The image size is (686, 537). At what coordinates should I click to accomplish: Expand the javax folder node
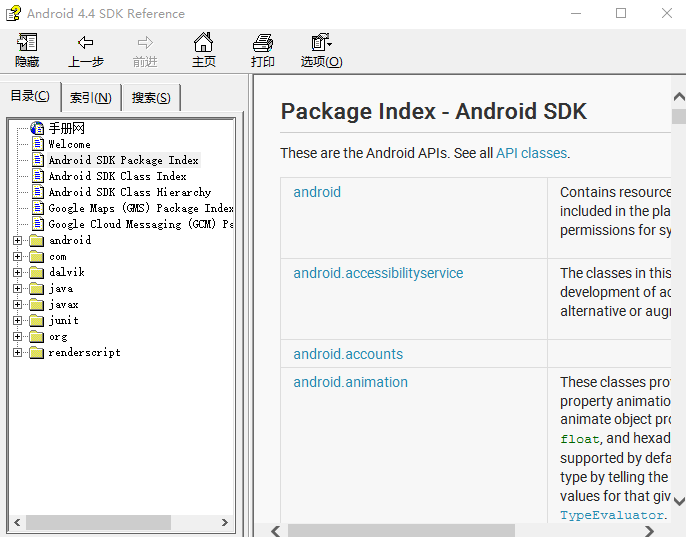tap(17, 304)
